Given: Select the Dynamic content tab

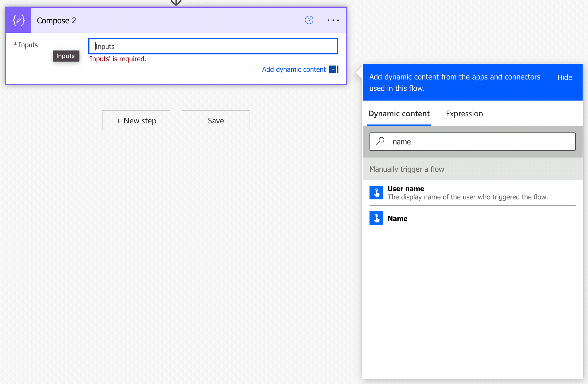Looking at the screenshot, I should click(399, 114).
